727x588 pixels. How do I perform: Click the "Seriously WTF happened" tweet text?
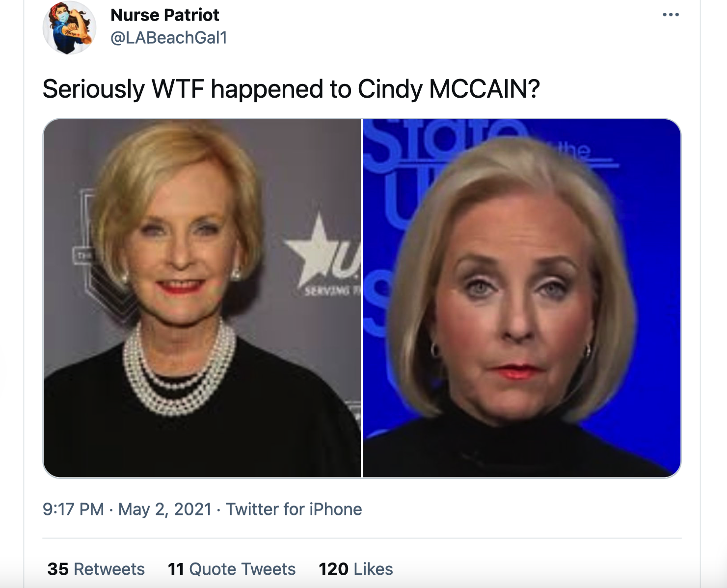[x=291, y=89]
